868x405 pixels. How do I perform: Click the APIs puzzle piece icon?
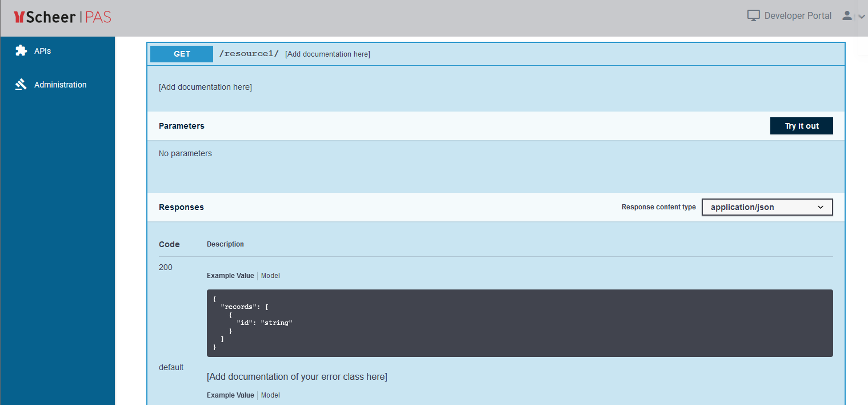(21, 51)
